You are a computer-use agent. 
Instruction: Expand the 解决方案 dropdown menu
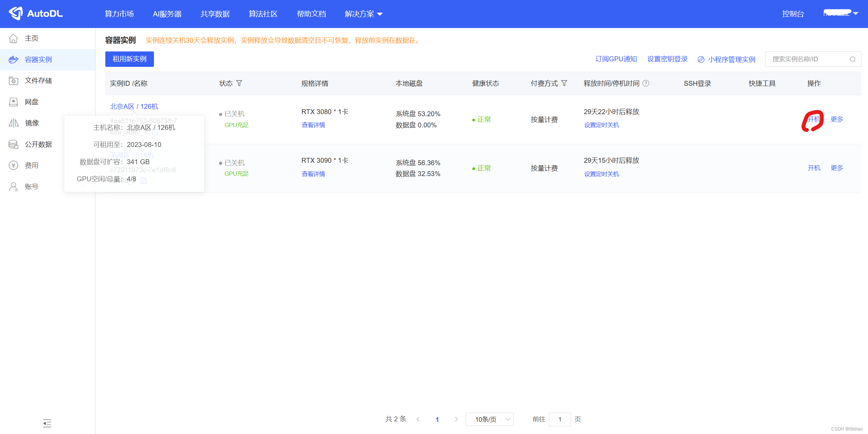click(364, 14)
